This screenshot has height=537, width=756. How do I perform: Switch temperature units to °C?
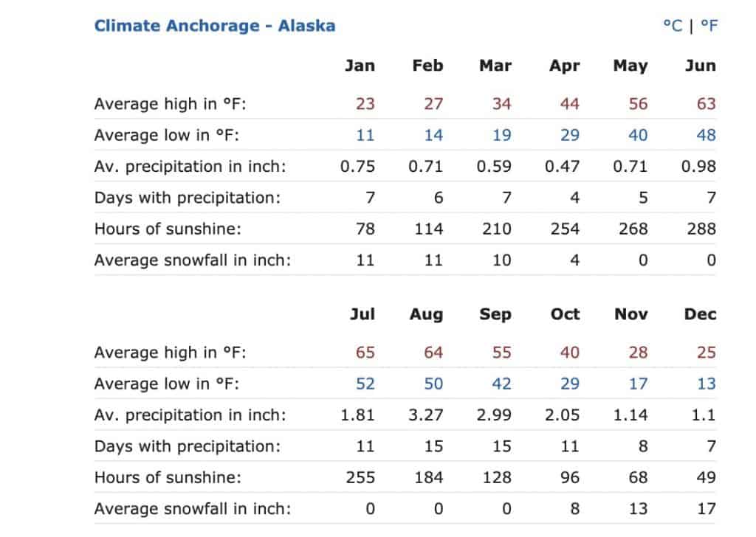point(673,26)
